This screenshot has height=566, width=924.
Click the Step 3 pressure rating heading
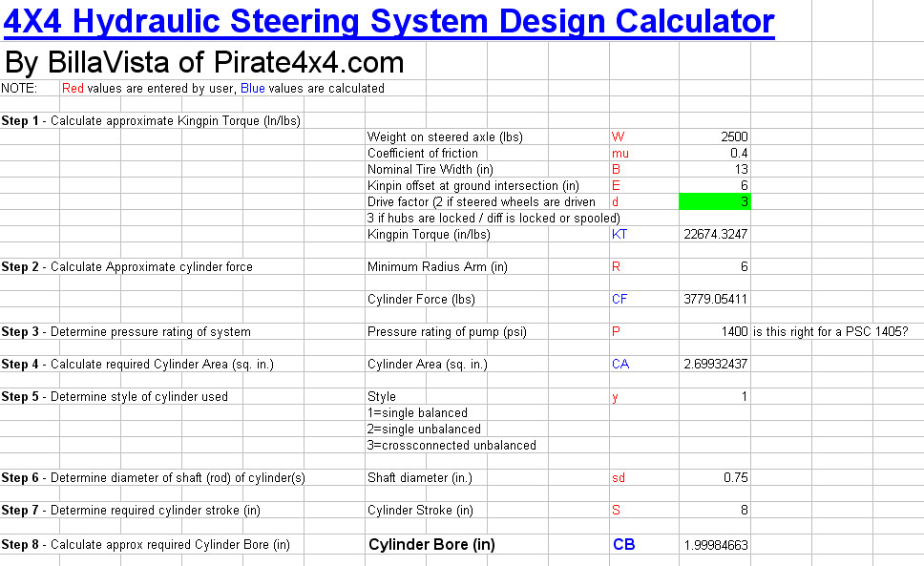[x=126, y=331]
